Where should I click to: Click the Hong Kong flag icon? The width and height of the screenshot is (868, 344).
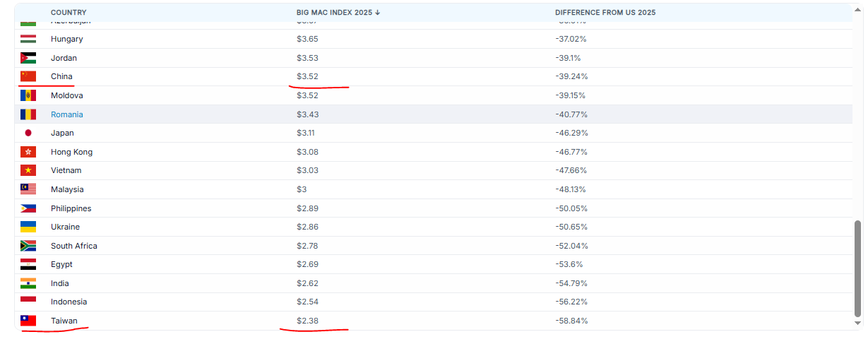(x=28, y=152)
